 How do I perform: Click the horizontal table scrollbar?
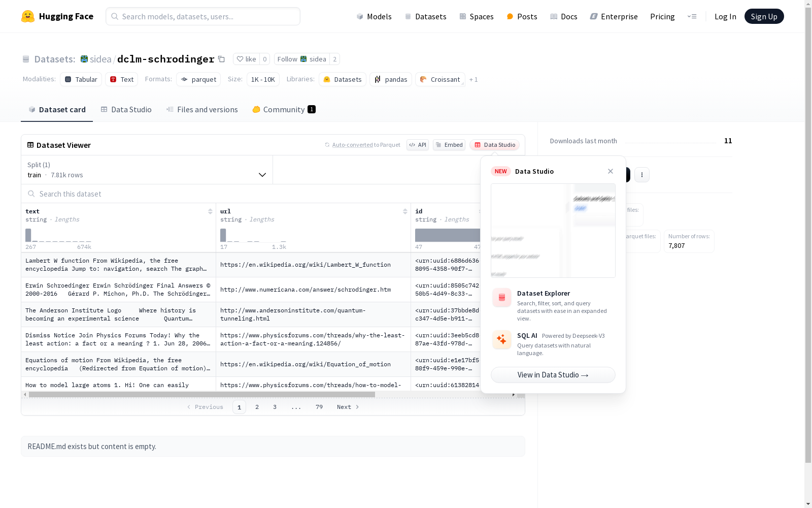pyautogui.click(x=202, y=394)
